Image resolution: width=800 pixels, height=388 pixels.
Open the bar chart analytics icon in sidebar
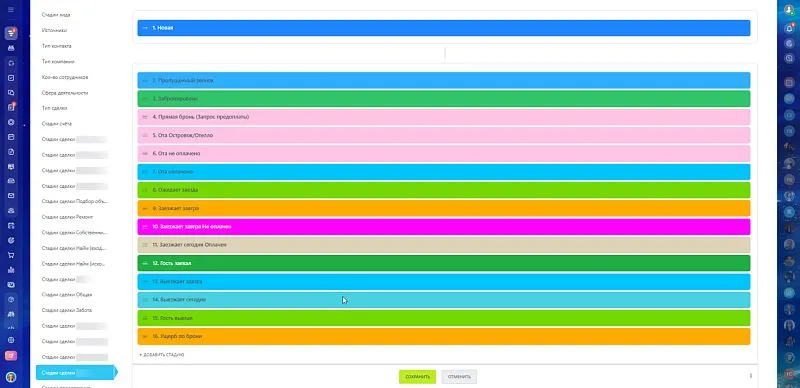[x=11, y=270]
